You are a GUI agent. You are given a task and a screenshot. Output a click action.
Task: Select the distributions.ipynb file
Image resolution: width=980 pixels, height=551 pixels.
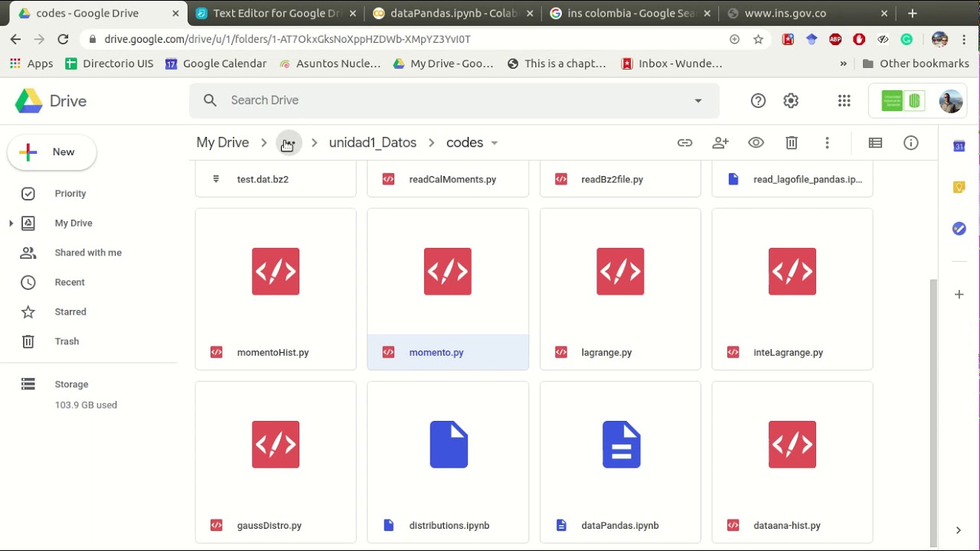pyautogui.click(x=448, y=462)
